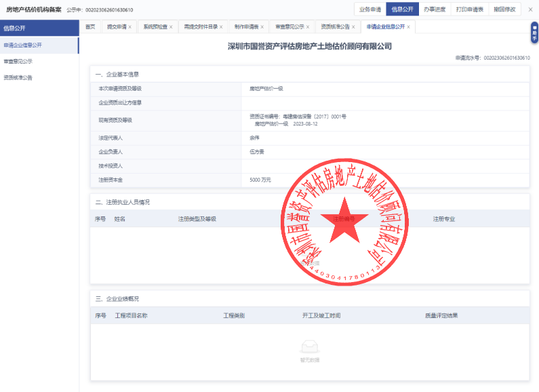Click the 打印申请表 button
Viewport: 539px width, 392px height.
coord(469,9)
